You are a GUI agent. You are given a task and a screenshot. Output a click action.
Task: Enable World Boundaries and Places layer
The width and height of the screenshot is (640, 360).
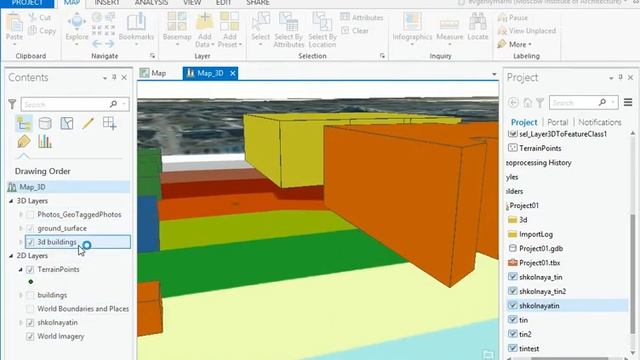(30, 309)
